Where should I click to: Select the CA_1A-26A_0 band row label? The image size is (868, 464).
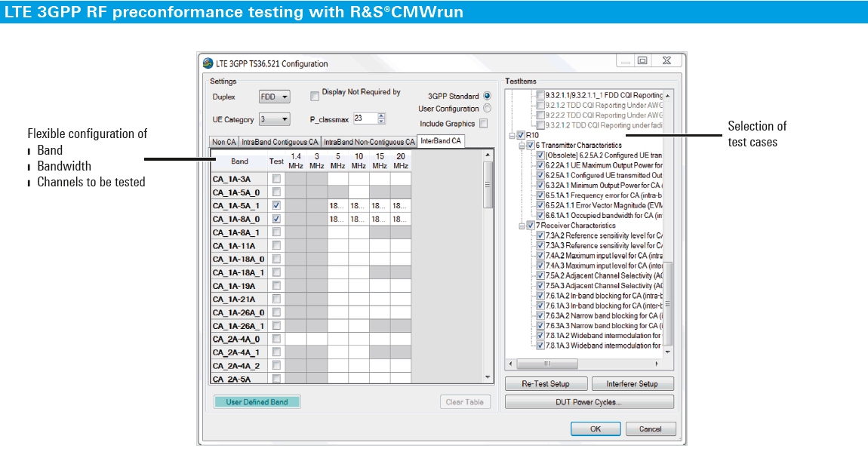(x=240, y=312)
